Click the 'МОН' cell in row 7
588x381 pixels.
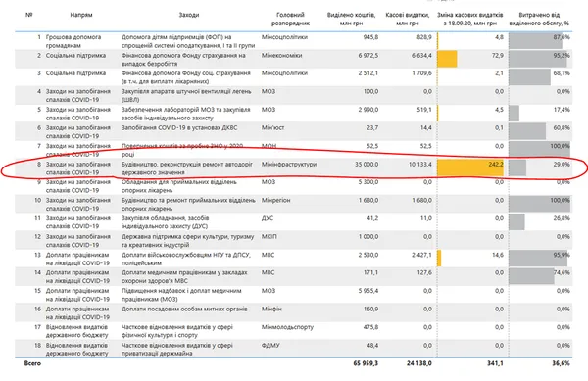coord(269,146)
